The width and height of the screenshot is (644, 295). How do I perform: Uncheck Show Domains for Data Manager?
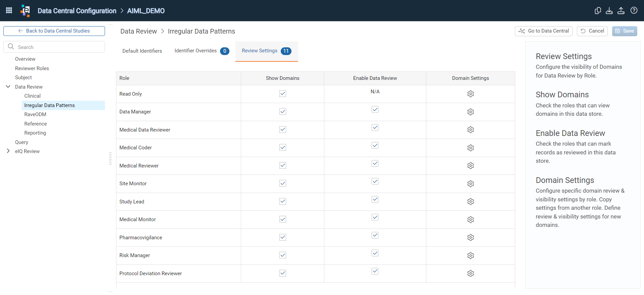[x=283, y=111]
